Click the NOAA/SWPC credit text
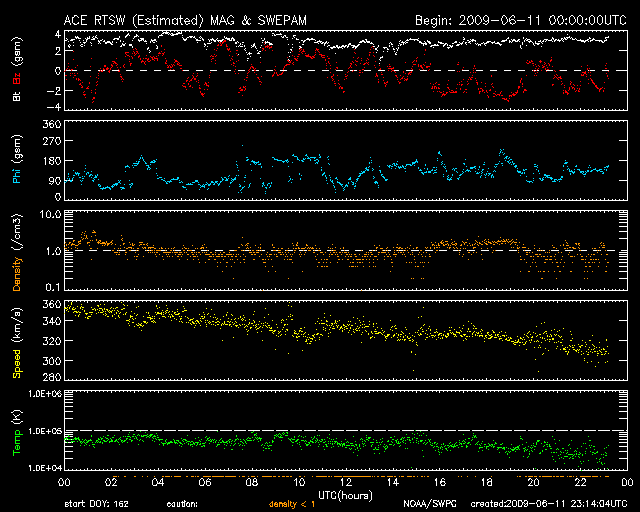640x512 pixels. click(431, 504)
